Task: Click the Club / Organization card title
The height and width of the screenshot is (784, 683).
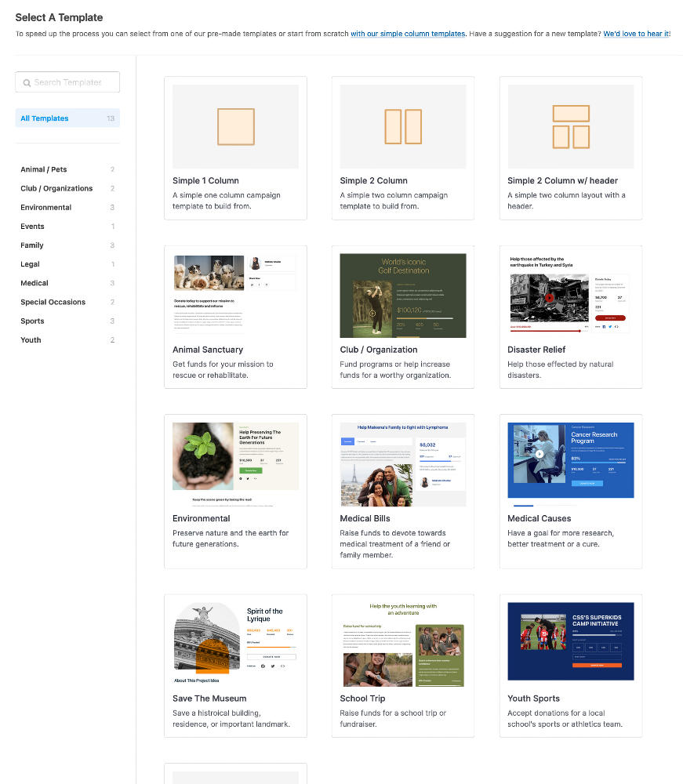Action: click(379, 350)
